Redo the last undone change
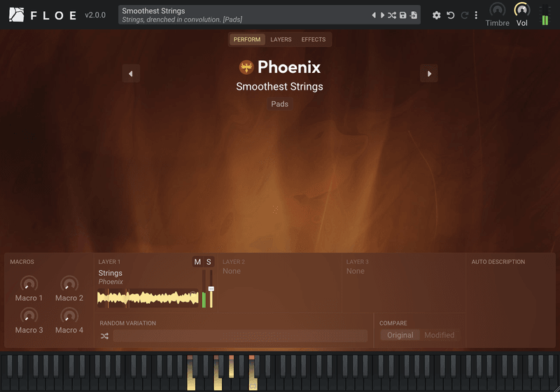The height and width of the screenshot is (392, 560). (464, 15)
